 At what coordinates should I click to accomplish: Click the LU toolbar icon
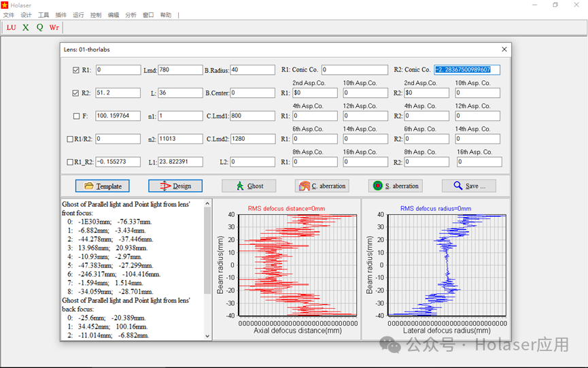point(12,27)
